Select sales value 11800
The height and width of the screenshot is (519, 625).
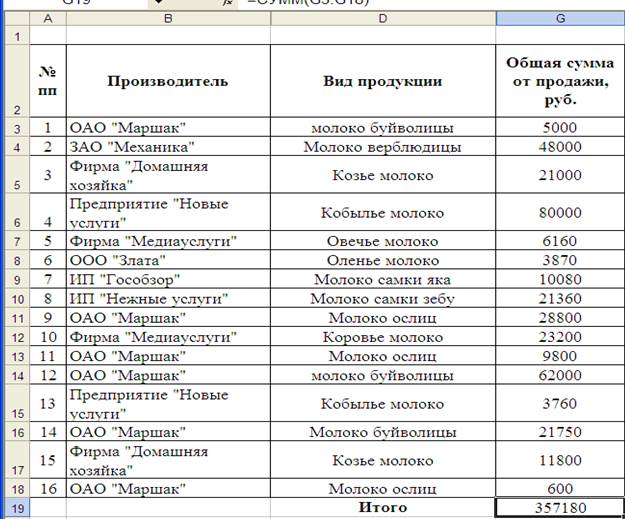point(560,460)
